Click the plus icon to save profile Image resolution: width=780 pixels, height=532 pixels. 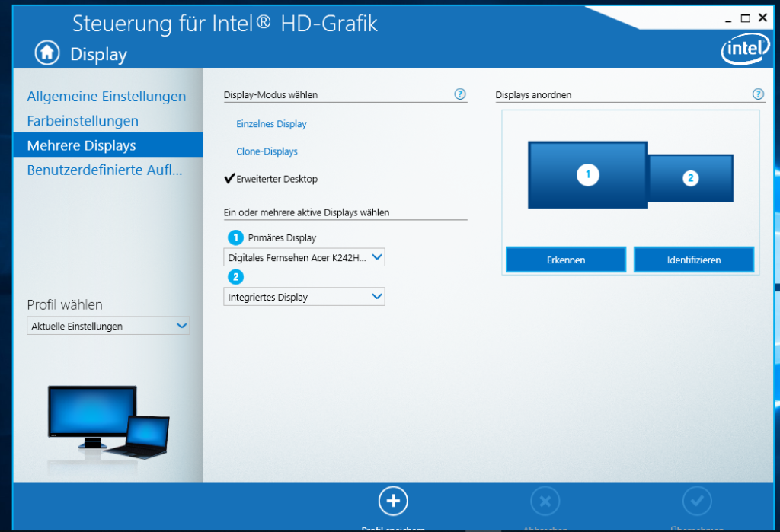coord(393,501)
